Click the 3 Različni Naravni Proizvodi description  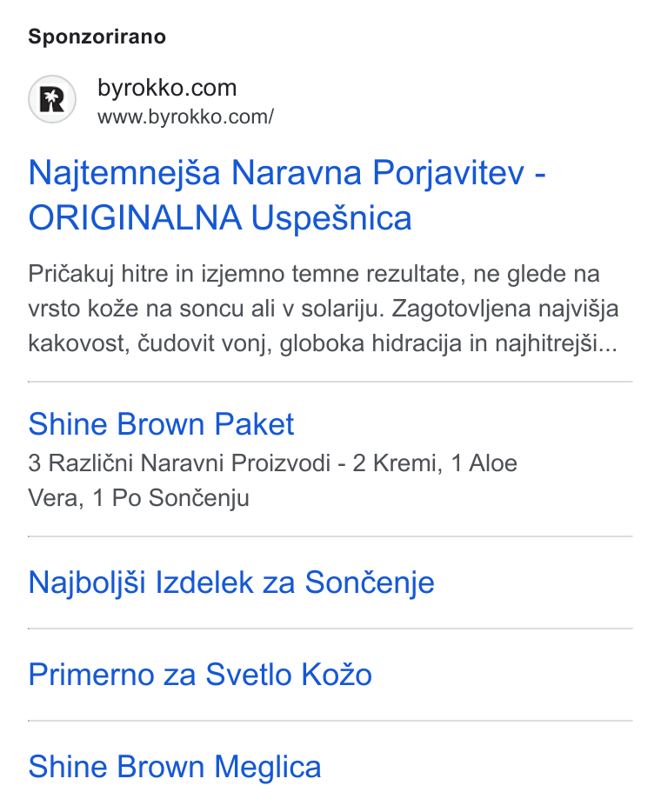tap(272, 463)
